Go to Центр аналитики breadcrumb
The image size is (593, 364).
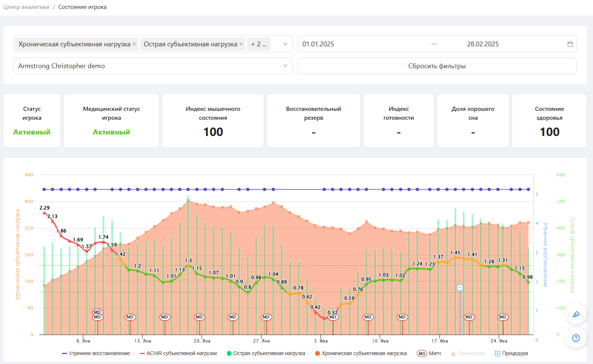pos(26,7)
